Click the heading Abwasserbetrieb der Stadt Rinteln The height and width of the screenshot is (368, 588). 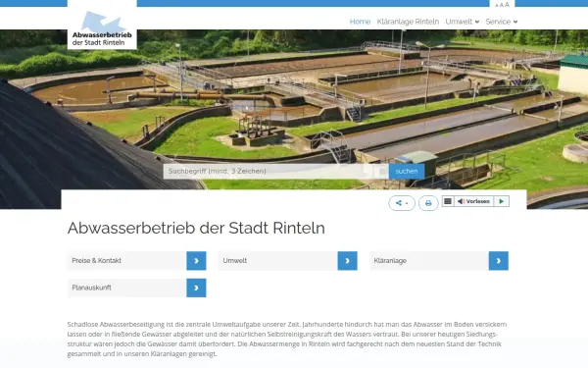tap(196, 228)
